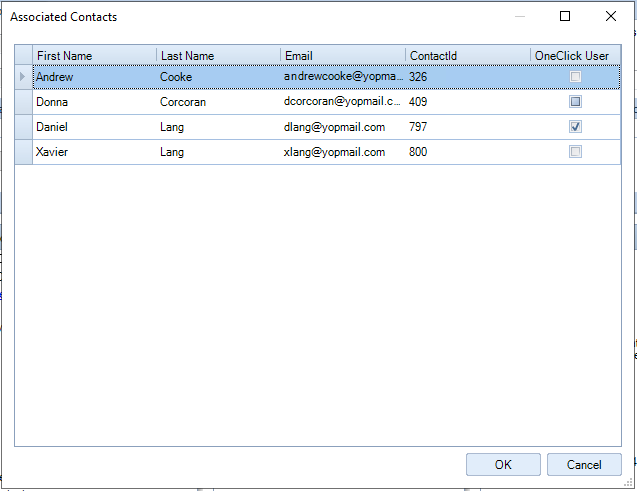
Task: Select the cell reading Donna
Action: pyautogui.click(x=95, y=102)
